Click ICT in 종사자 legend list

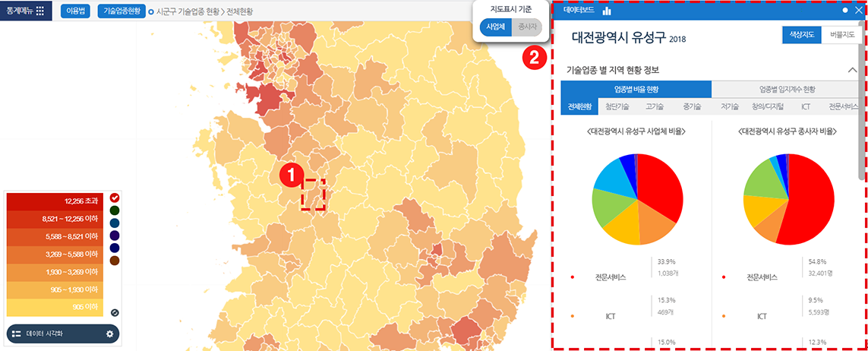[762, 317]
